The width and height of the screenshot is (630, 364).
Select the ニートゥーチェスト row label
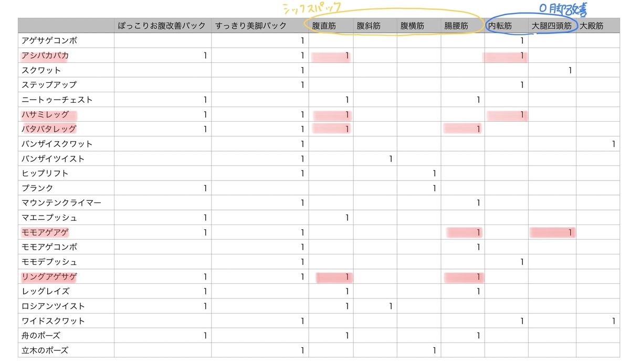[57, 100]
